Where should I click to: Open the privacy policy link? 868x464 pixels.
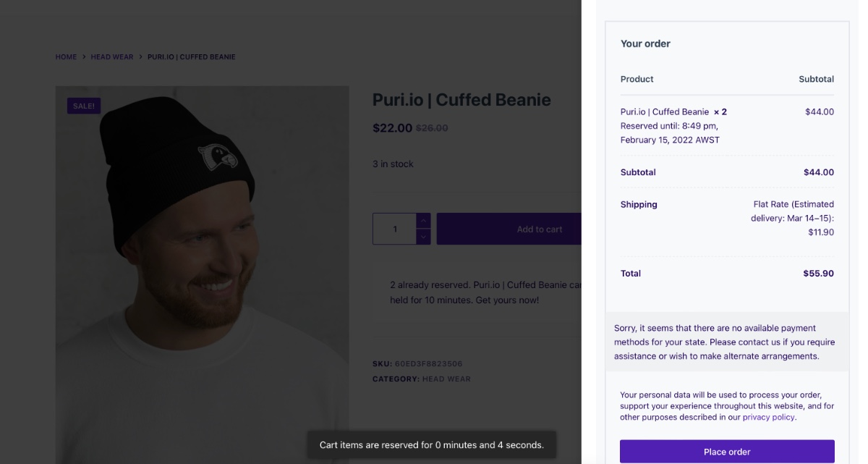[769, 416]
